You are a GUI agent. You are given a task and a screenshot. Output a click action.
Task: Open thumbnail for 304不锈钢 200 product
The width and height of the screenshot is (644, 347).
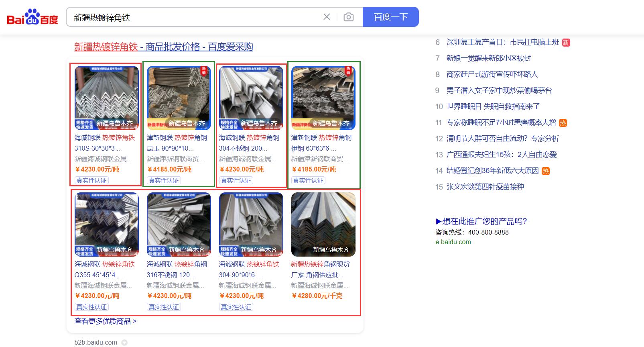pos(251,98)
